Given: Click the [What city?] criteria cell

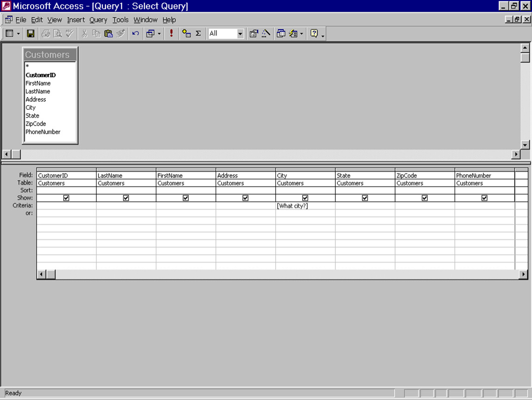Looking at the screenshot, I should point(305,206).
